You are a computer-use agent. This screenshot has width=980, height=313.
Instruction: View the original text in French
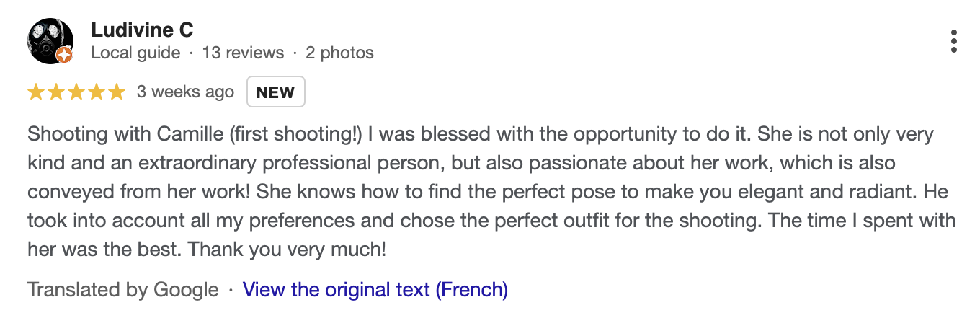(375, 290)
